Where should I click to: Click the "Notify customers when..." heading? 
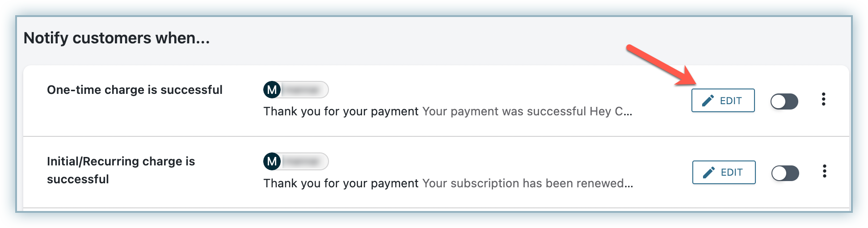pos(117,38)
